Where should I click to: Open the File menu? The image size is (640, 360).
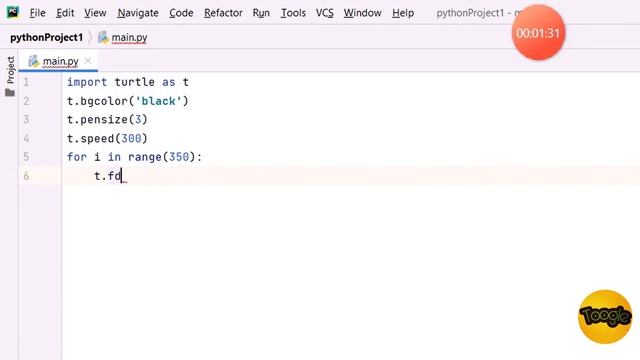coord(37,13)
